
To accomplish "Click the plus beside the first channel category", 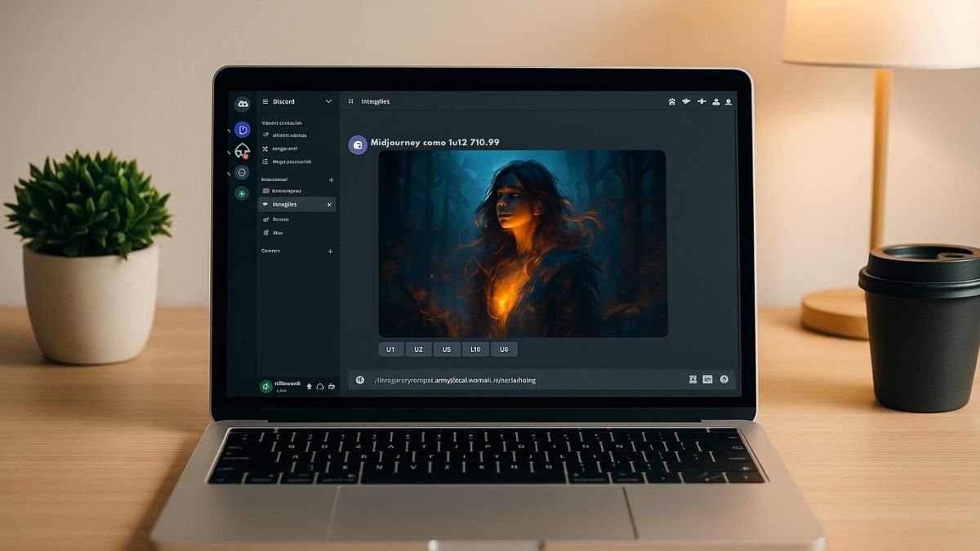I will [331, 180].
